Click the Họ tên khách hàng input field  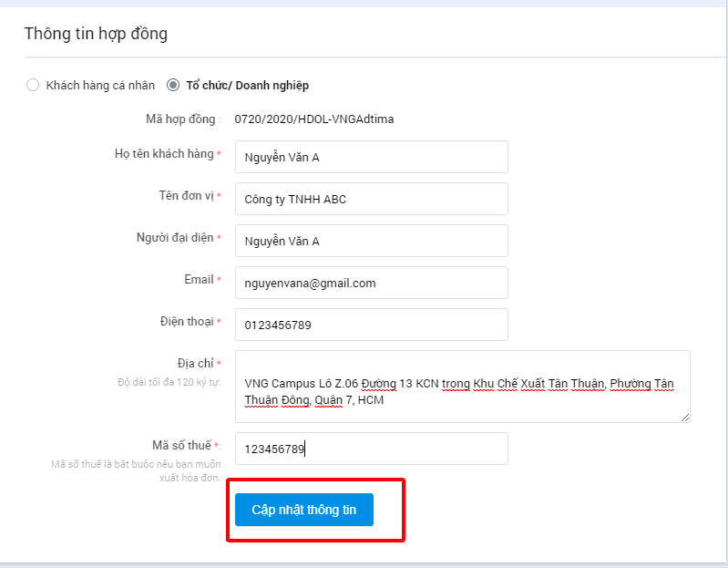tap(372, 157)
